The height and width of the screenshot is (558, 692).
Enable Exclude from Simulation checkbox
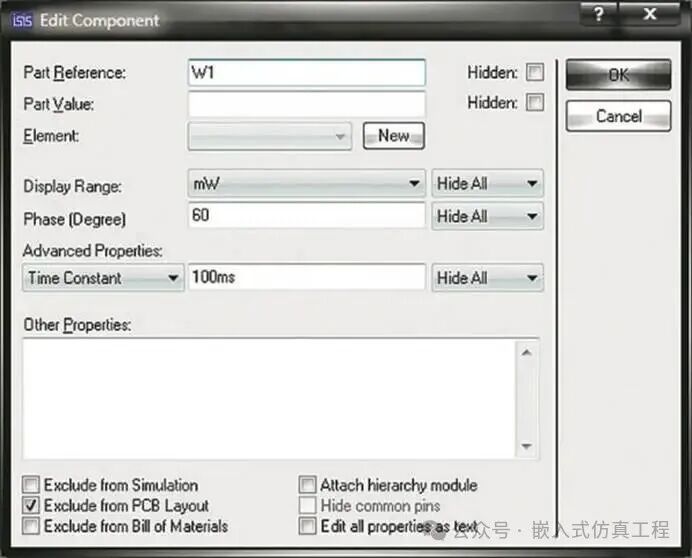pos(31,484)
